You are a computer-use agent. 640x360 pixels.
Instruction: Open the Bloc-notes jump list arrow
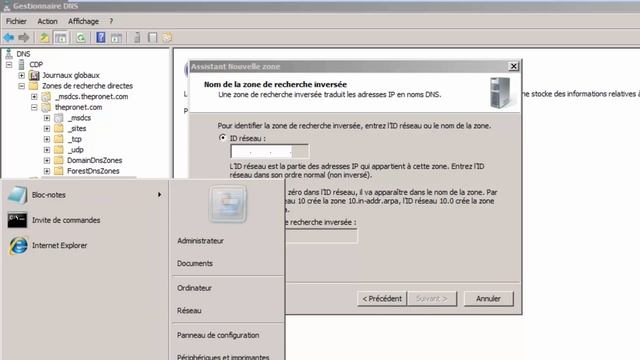coord(160,195)
